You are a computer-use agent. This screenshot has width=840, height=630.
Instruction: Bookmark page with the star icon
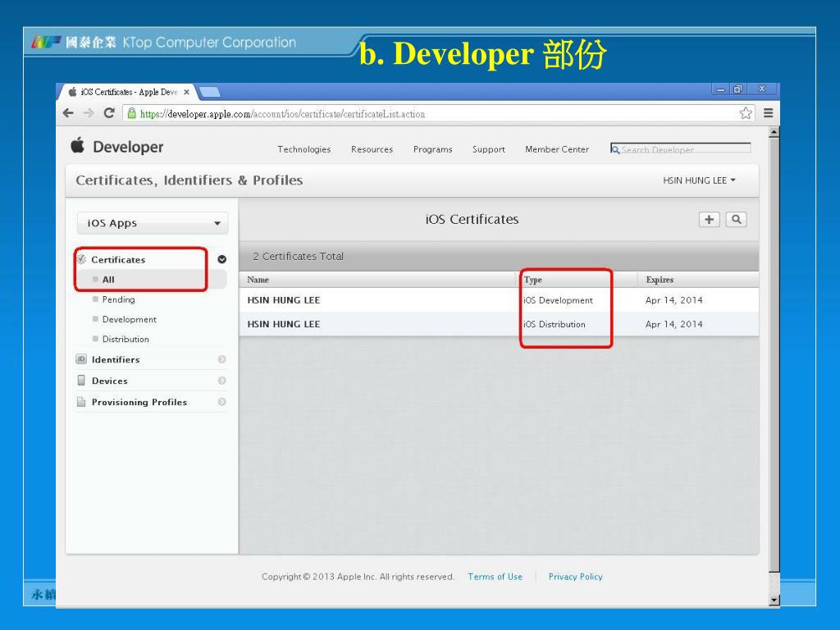pyautogui.click(x=746, y=113)
